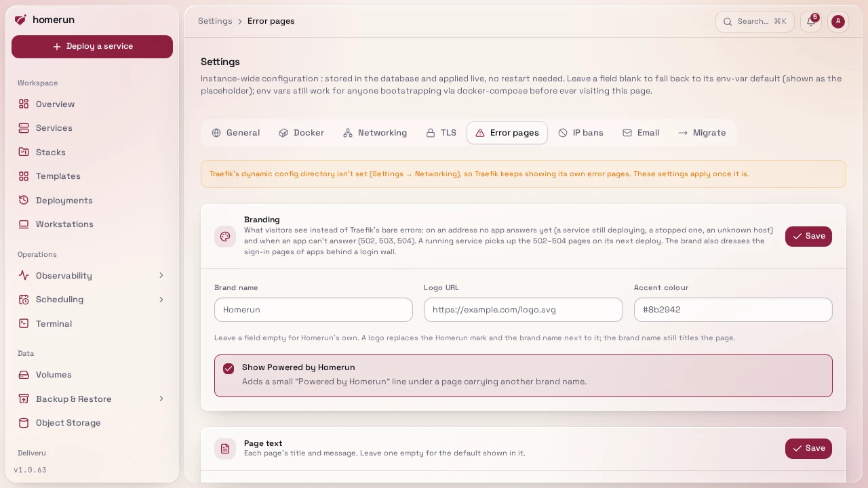868x488 pixels.
Task: Focus the Accent colour field
Action: tap(733, 310)
